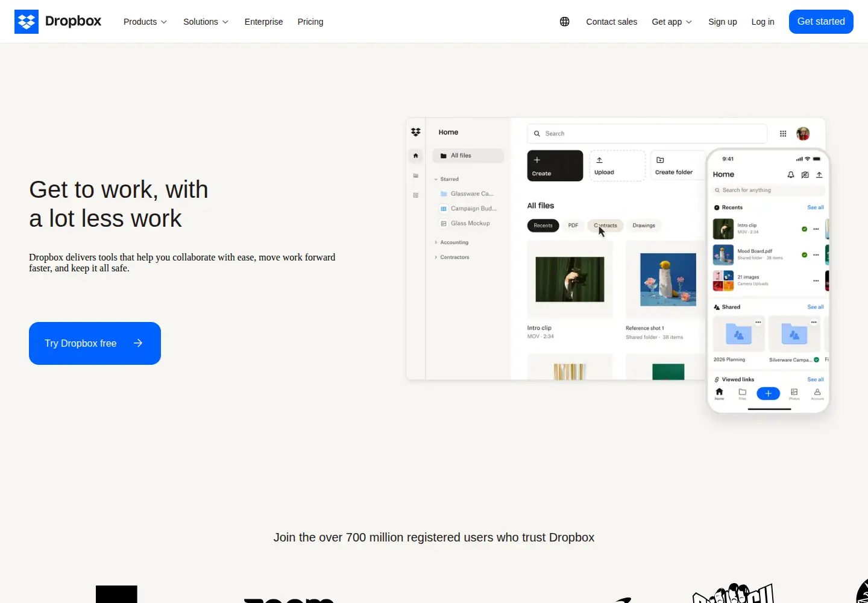
Task: Open the Get app dropdown
Action: click(x=672, y=22)
